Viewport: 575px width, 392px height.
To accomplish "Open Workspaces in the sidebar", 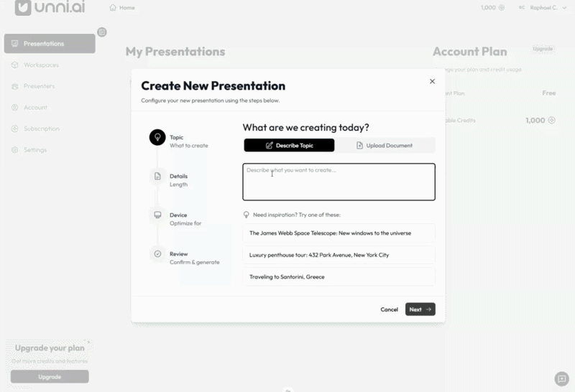I will (x=50, y=65).
